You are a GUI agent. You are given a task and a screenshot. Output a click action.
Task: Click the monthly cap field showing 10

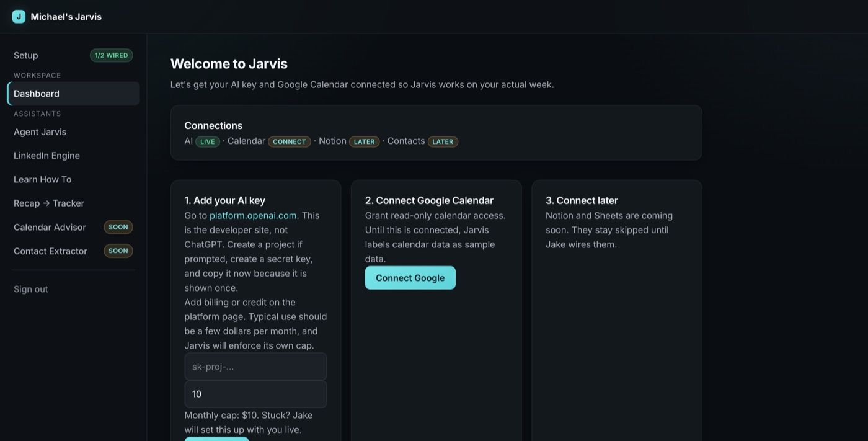click(x=255, y=394)
